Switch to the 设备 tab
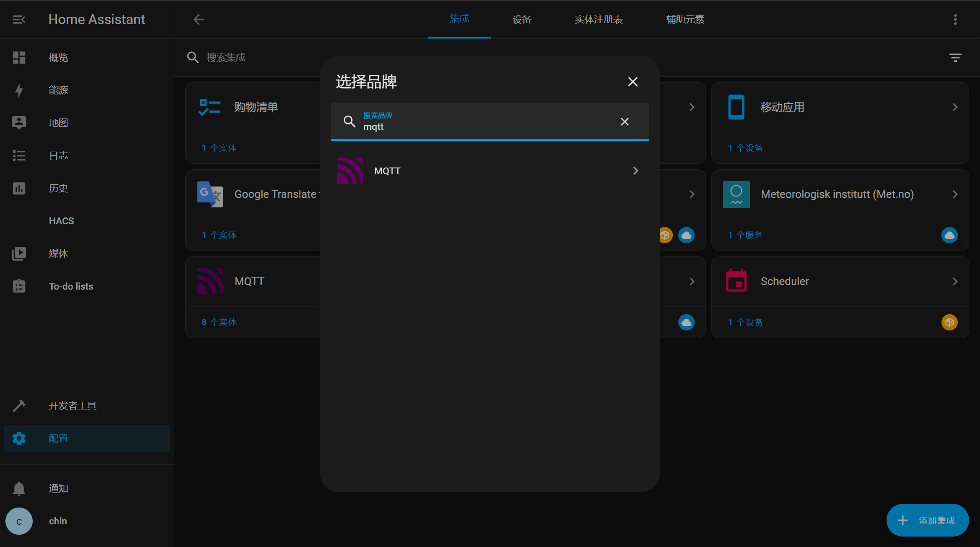The image size is (980, 547). (522, 20)
